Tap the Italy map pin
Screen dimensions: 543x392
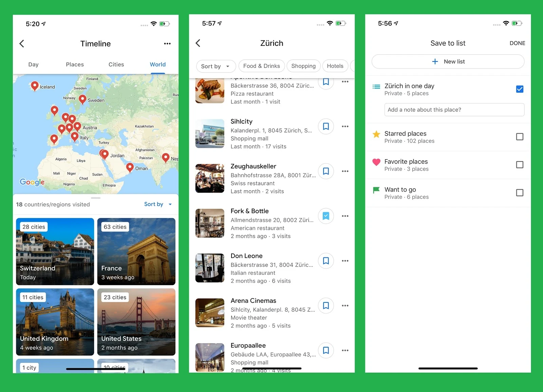[x=75, y=137]
